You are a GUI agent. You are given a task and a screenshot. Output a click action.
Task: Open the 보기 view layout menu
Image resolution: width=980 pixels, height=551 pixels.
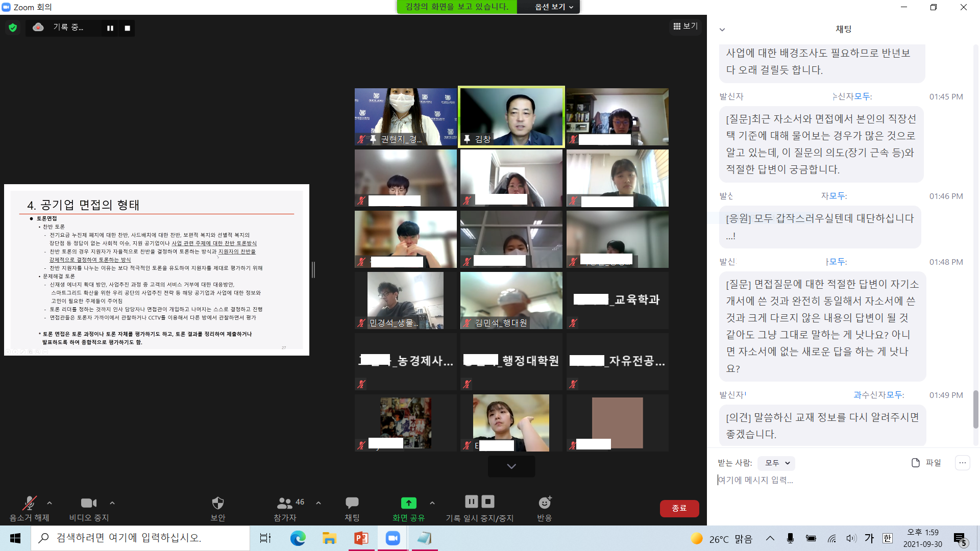click(685, 26)
